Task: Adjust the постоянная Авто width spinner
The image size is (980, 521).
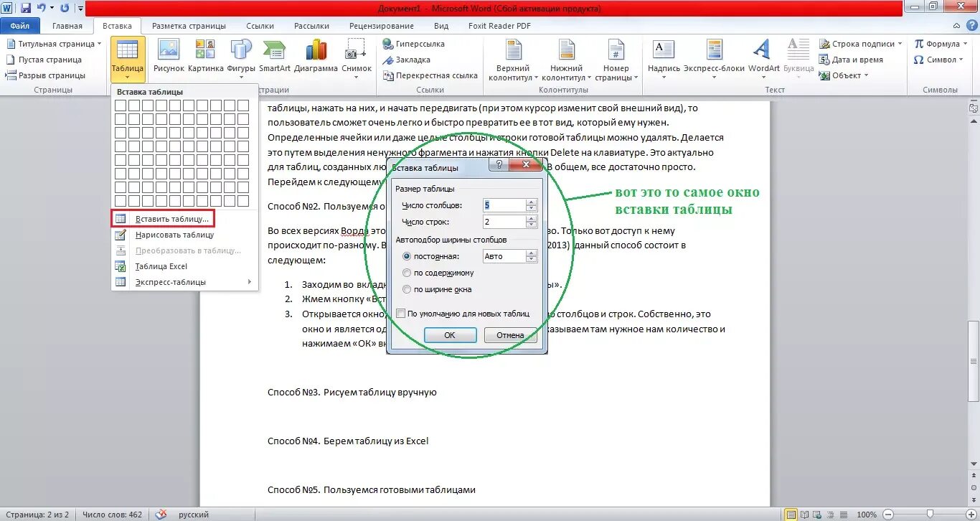Action: click(532, 256)
